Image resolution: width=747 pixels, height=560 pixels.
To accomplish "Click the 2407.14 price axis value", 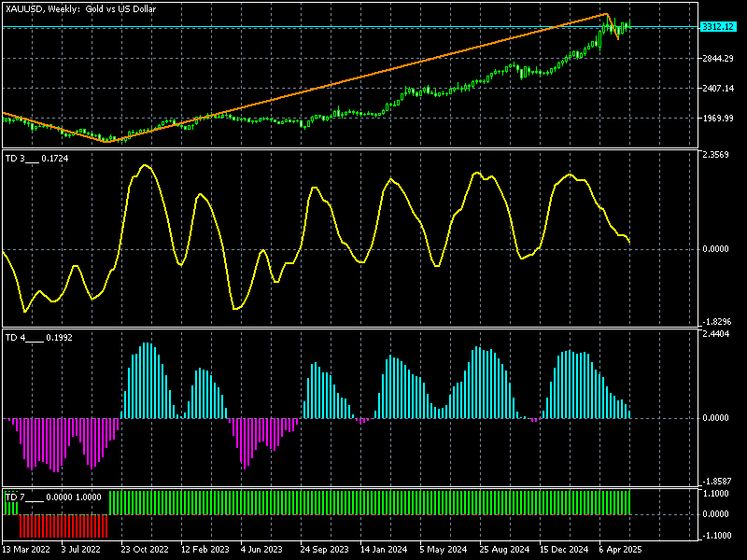I will point(718,89).
